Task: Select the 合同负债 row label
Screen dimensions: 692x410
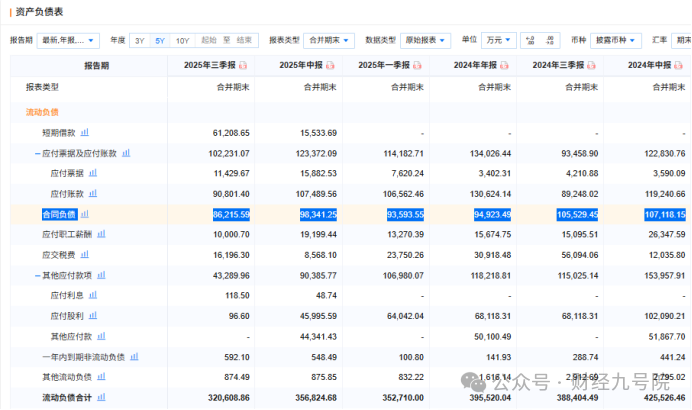Action: click(59, 214)
